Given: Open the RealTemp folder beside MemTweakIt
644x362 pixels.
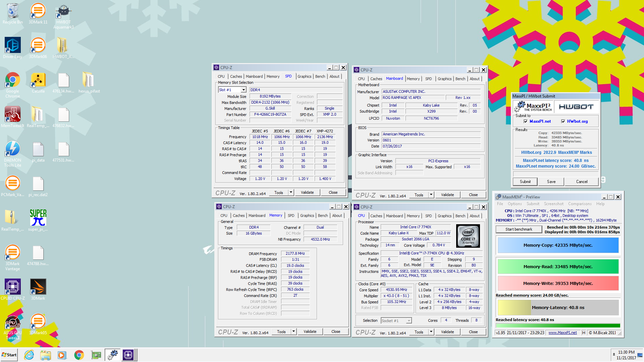Looking at the screenshot, I should pos(38,117).
